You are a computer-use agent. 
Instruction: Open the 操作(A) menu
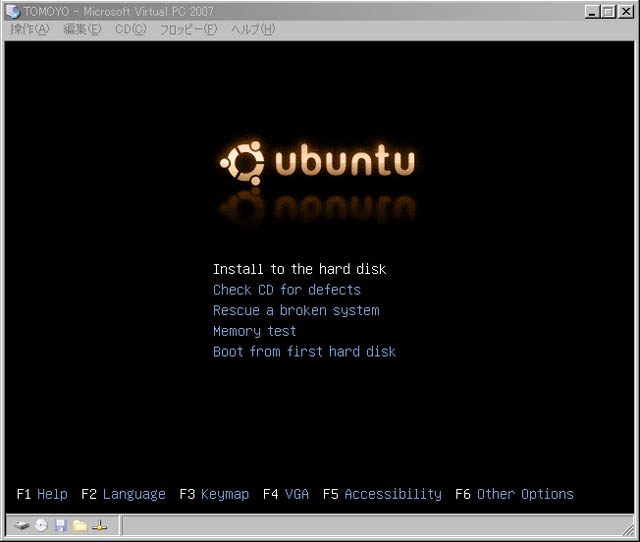pos(29,29)
